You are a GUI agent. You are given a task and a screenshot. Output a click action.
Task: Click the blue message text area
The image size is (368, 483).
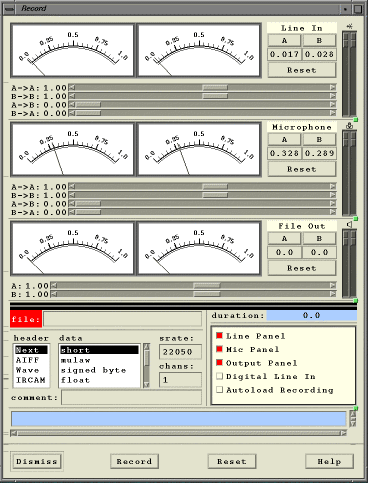click(x=179, y=419)
